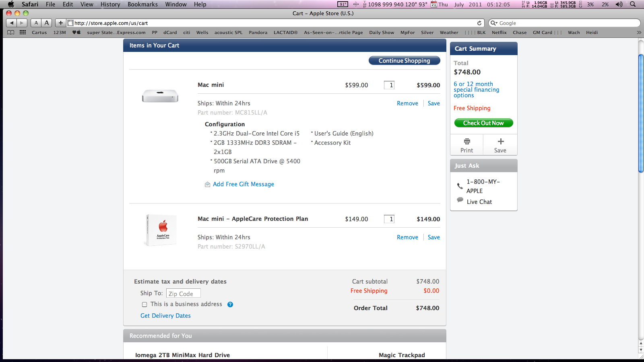Open the Window menu
Viewport: 644px width, 362px height.
click(x=176, y=4)
